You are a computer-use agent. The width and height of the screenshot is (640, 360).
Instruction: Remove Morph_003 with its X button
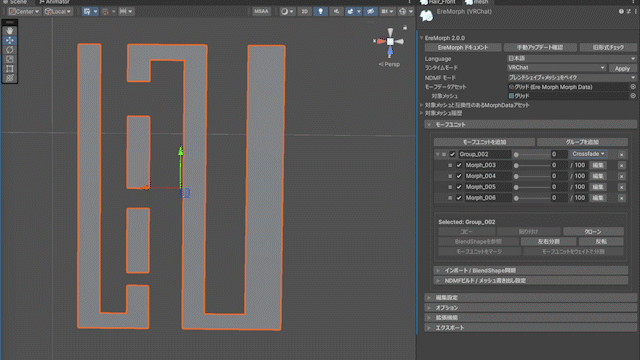click(621, 165)
